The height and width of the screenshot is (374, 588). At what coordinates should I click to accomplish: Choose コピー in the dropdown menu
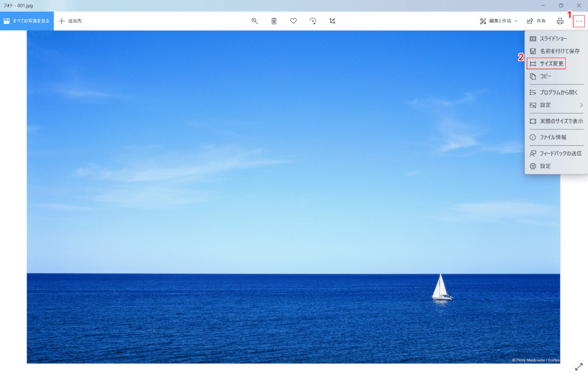click(x=545, y=76)
